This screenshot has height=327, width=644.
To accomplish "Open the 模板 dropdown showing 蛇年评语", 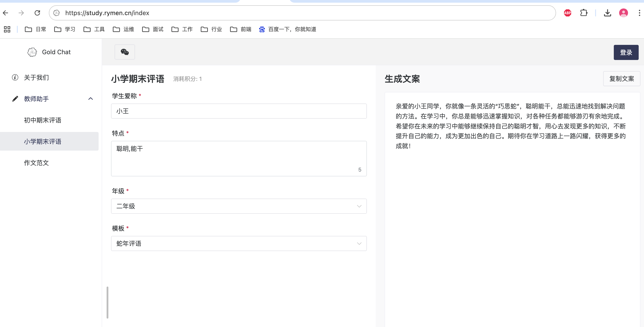I will coord(239,243).
